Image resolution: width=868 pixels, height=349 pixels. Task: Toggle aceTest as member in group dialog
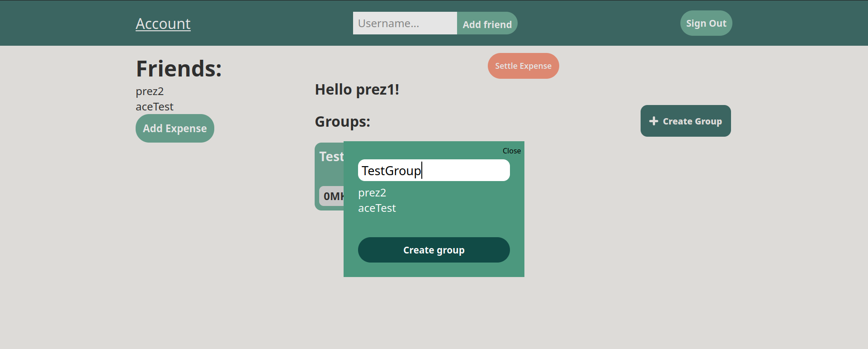coord(377,208)
